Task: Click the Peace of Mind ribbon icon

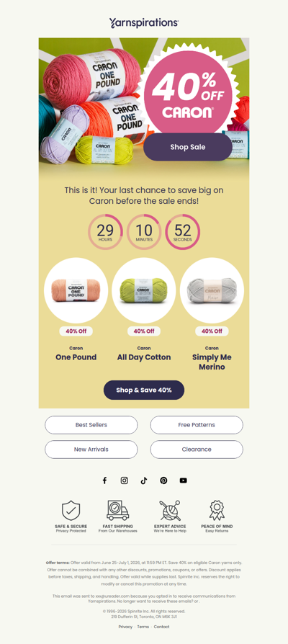Action: [217, 511]
